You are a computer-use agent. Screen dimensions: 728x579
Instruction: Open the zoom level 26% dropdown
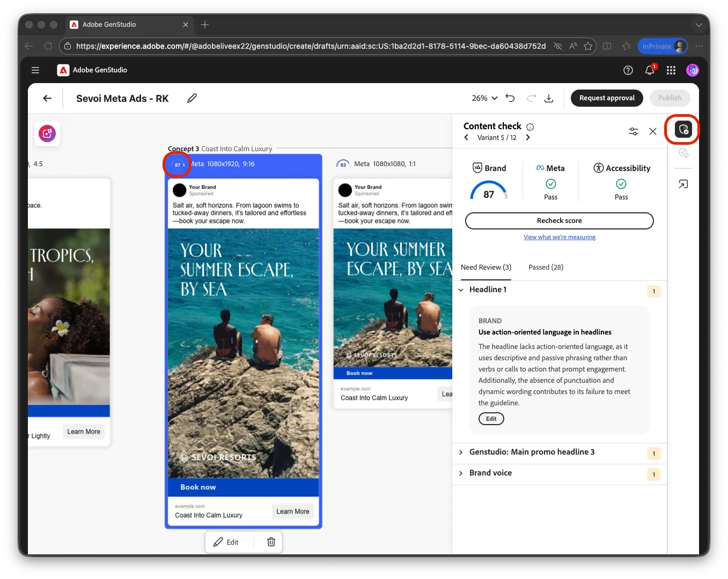click(484, 98)
